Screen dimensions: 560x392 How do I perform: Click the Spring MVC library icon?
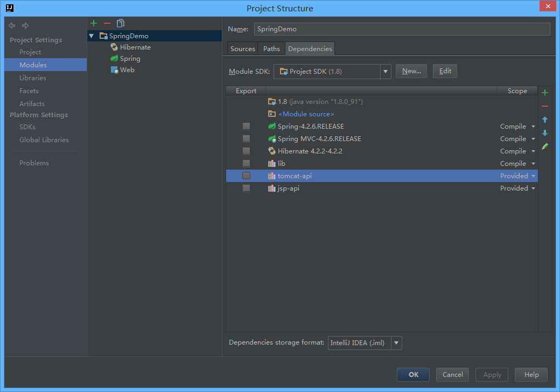[x=272, y=139]
